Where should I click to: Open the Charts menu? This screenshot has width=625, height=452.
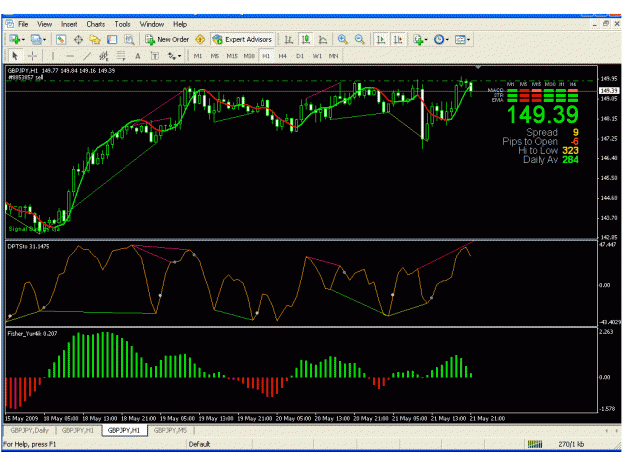click(x=96, y=24)
